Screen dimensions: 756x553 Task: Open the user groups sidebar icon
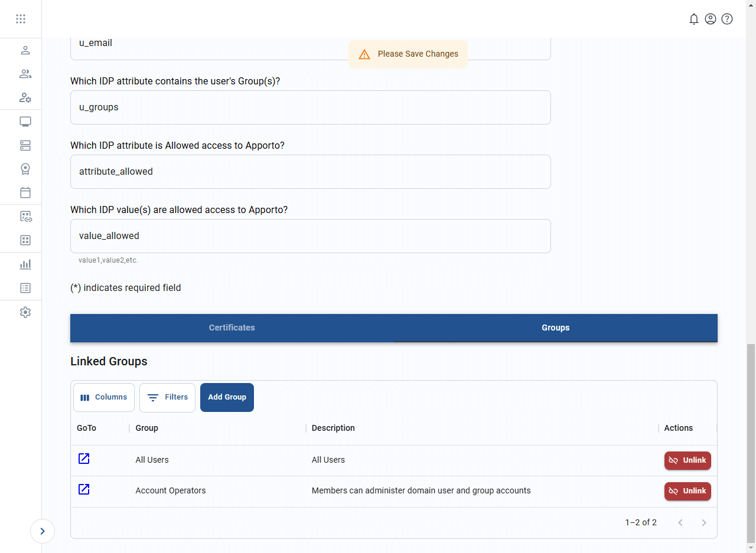point(25,74)
